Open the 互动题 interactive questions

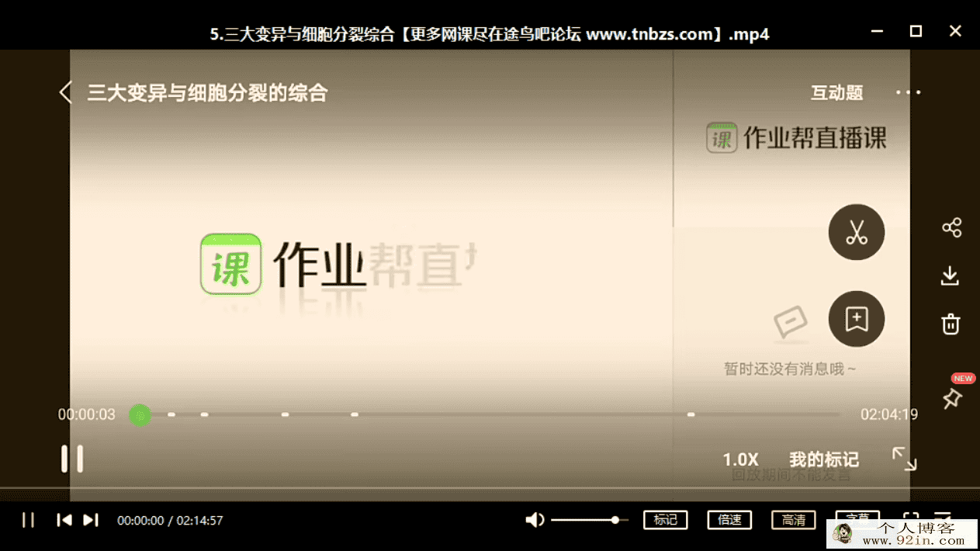[836, 92]
